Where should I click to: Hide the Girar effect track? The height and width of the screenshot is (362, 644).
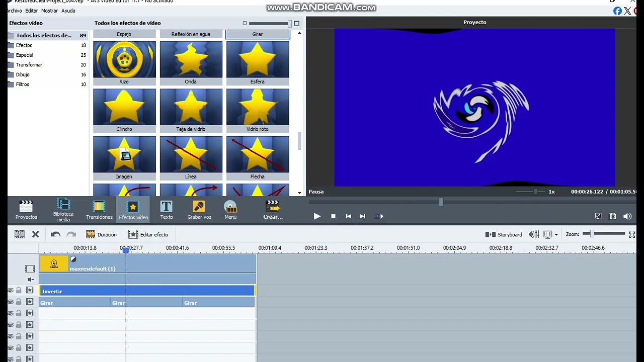[x=11, y=302]
